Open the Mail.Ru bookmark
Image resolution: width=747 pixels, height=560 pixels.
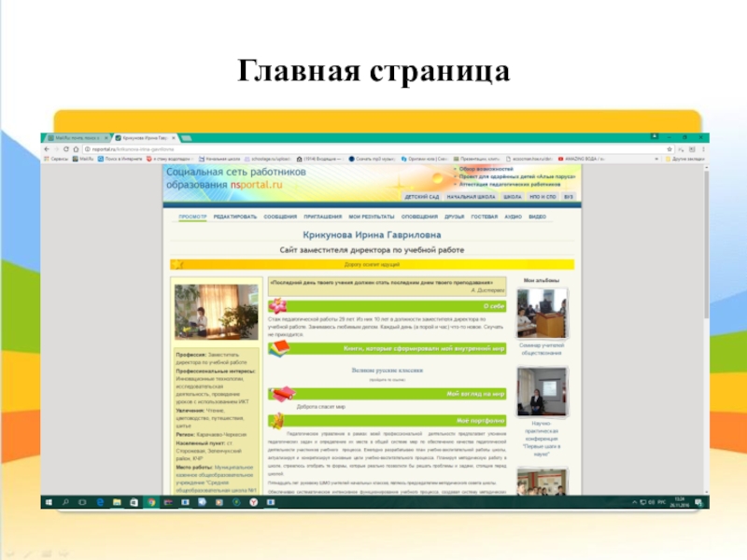pos(83,159)
